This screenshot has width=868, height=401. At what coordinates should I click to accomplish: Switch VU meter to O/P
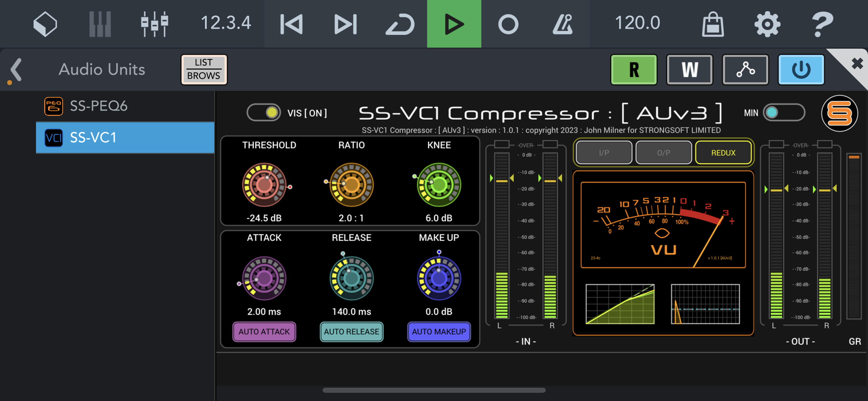(663, 153)
